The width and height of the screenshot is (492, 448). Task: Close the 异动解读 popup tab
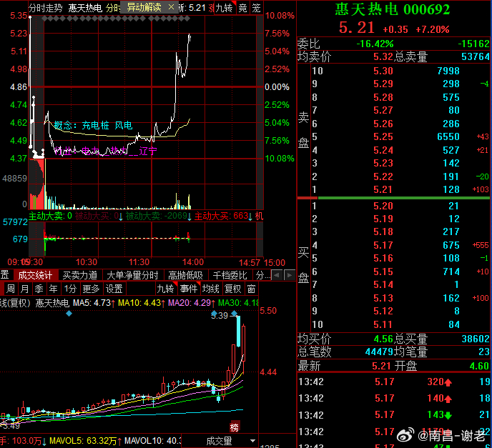tap(171, 7)
